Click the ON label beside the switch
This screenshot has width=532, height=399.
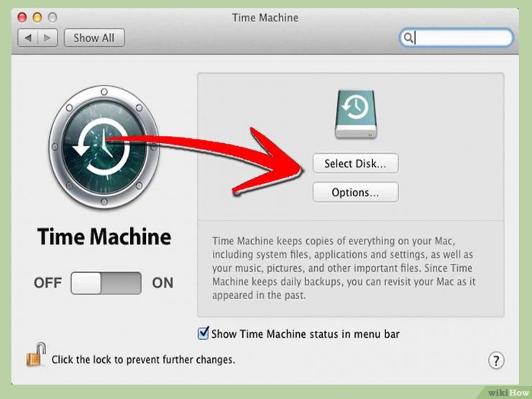point(162,283)
